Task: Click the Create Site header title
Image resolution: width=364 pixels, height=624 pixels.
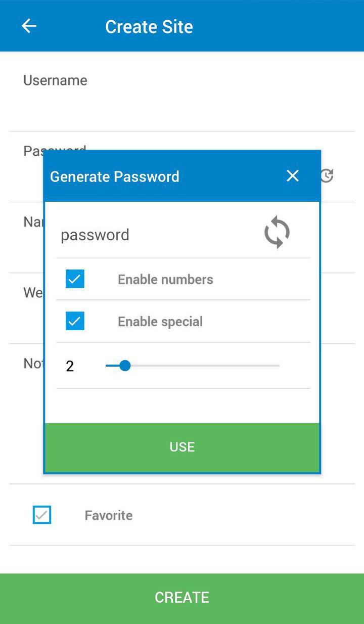Action: 149,26
